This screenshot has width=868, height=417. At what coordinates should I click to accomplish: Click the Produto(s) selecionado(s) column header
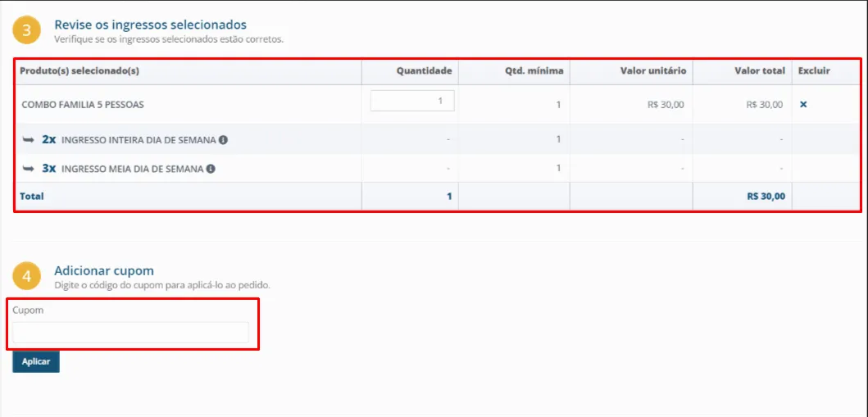pyautogui.click(x=80, y=70)
